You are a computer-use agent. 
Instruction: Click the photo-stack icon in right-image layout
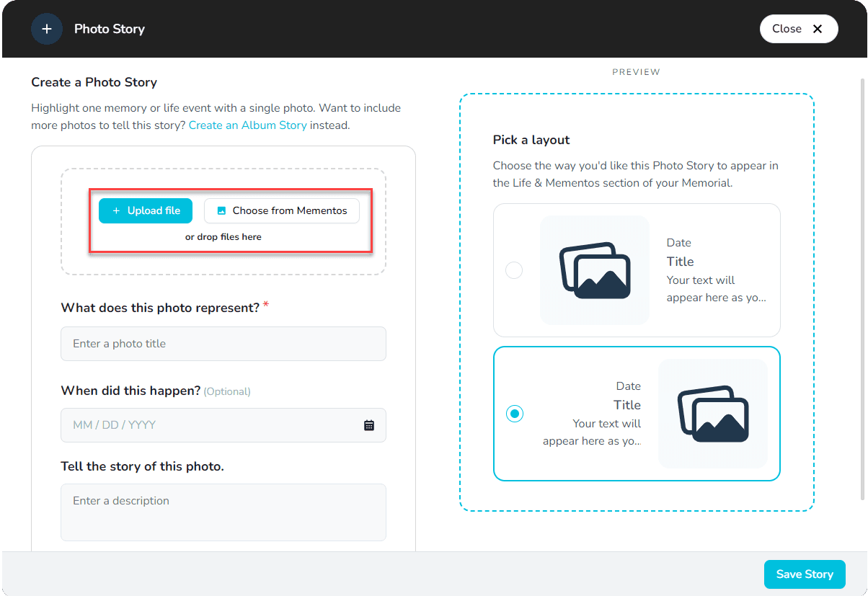pos(713,414)
